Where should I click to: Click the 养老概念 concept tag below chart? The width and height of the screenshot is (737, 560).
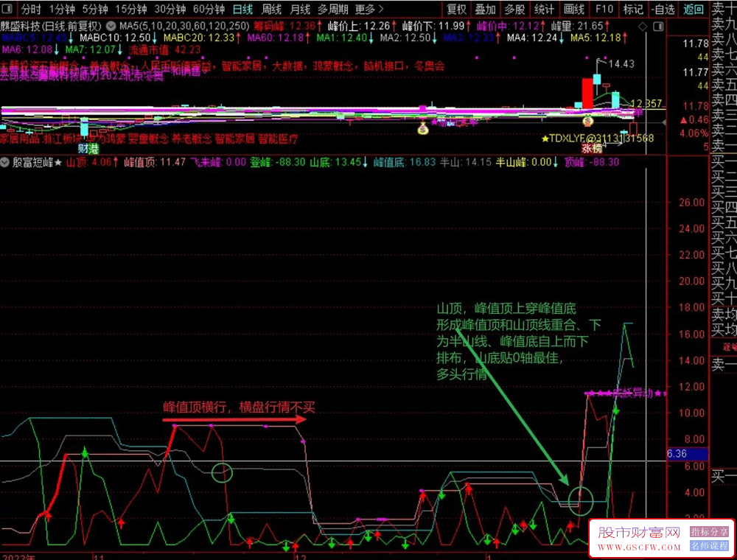(x=192, y=139)
